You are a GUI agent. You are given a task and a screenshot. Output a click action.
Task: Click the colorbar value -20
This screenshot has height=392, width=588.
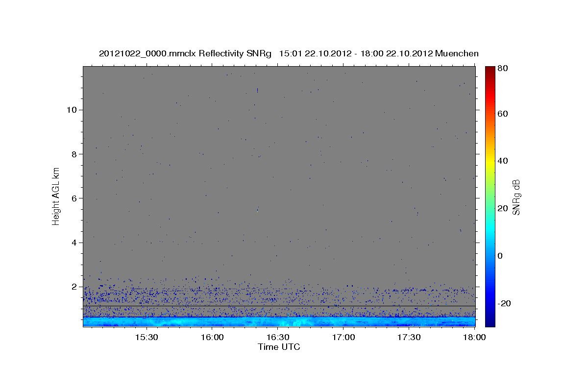(504, 303)
